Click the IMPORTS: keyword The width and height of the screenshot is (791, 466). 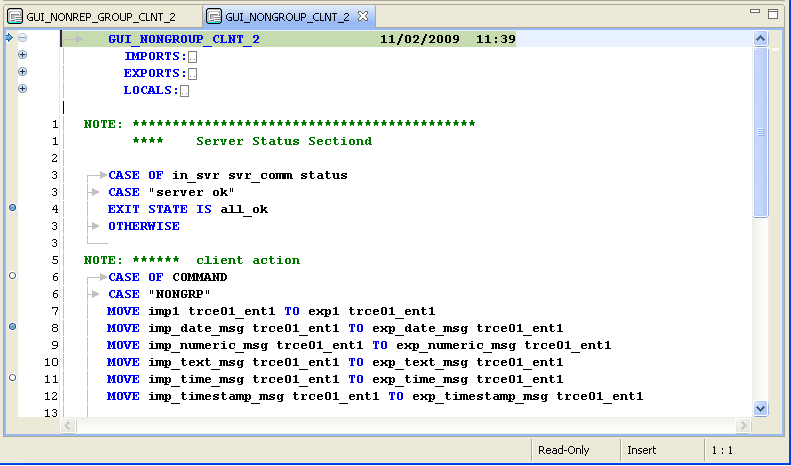(x=155, y=56)
